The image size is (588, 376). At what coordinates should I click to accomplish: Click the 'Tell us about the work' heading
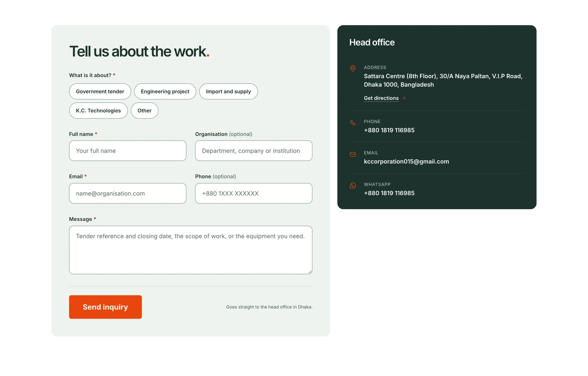(139, 52)
